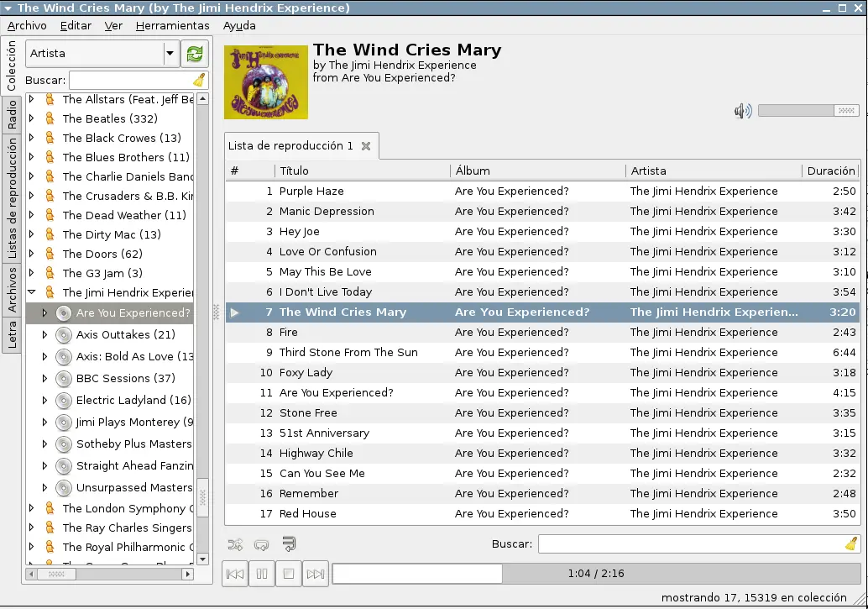Screen dimensions: 868x609
Task: Toggle shuffle playback mode
Action: 235,544
